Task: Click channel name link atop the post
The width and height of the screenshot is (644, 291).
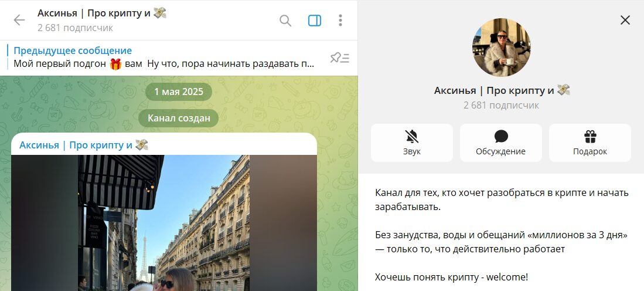Action: click(76, 145)
